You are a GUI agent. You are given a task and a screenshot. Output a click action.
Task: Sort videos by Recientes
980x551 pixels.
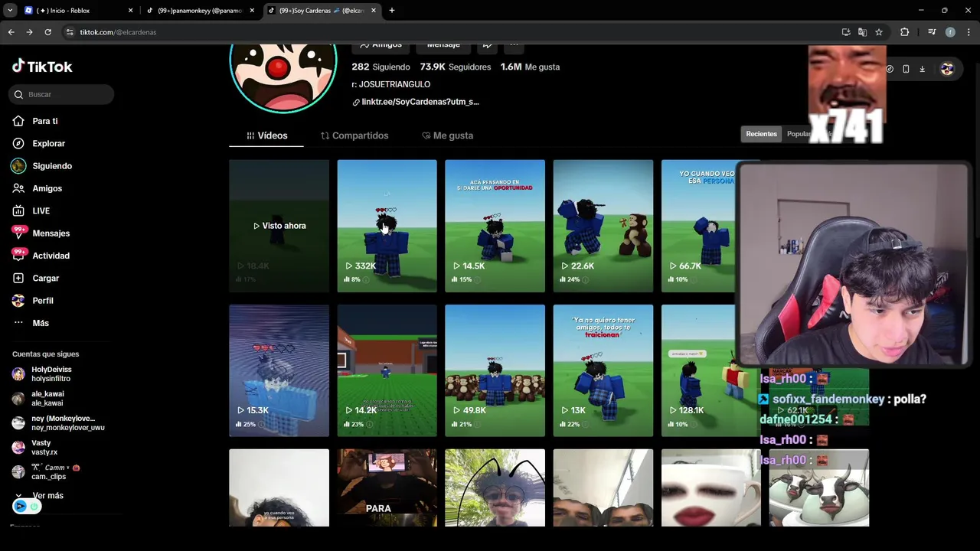pyautogui.click(x=761, y=134)
